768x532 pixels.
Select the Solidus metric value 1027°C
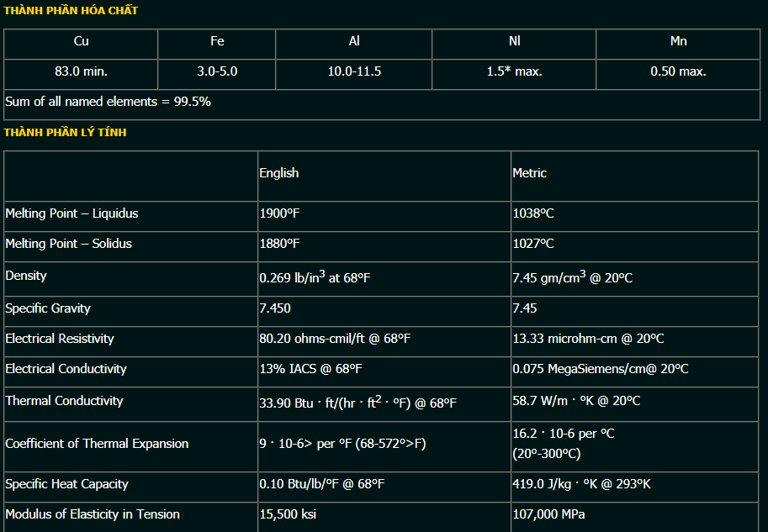tap(533, 244)
